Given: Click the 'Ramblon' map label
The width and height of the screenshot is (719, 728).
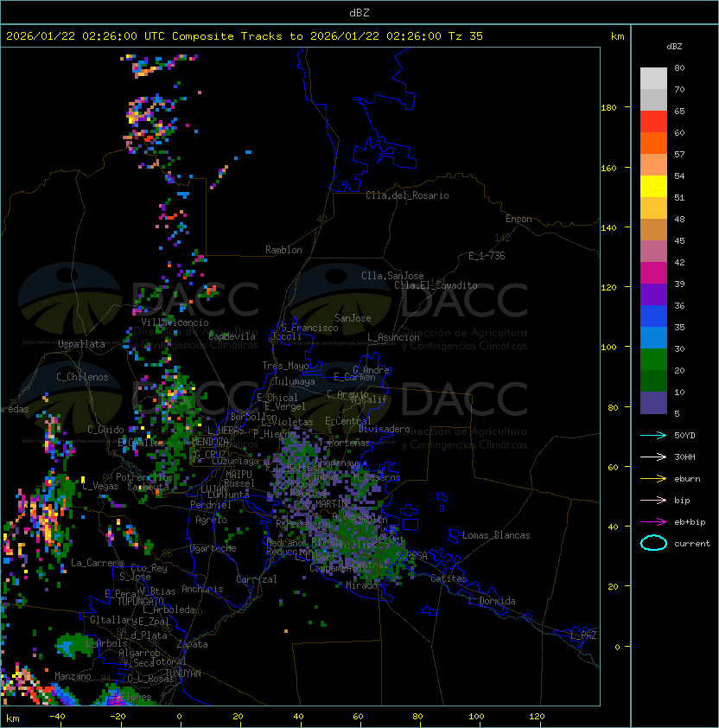Looking at the screenshot, I should [x=283, y=250].
